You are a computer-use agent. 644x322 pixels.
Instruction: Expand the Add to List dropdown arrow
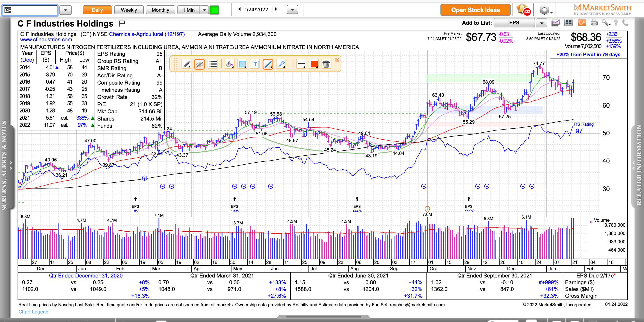[x=542, y=23]
